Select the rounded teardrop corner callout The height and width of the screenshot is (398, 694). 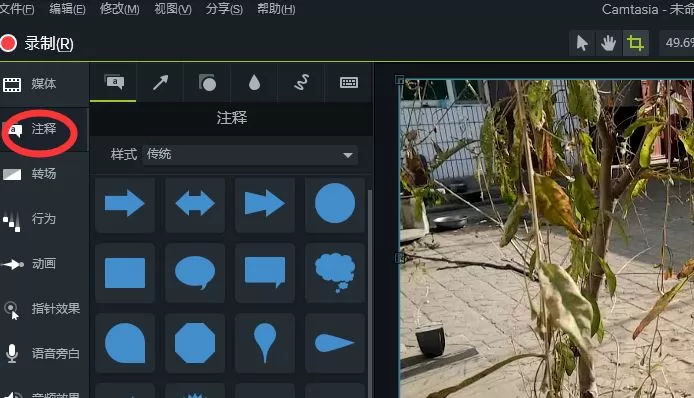[x=125, y=343]
